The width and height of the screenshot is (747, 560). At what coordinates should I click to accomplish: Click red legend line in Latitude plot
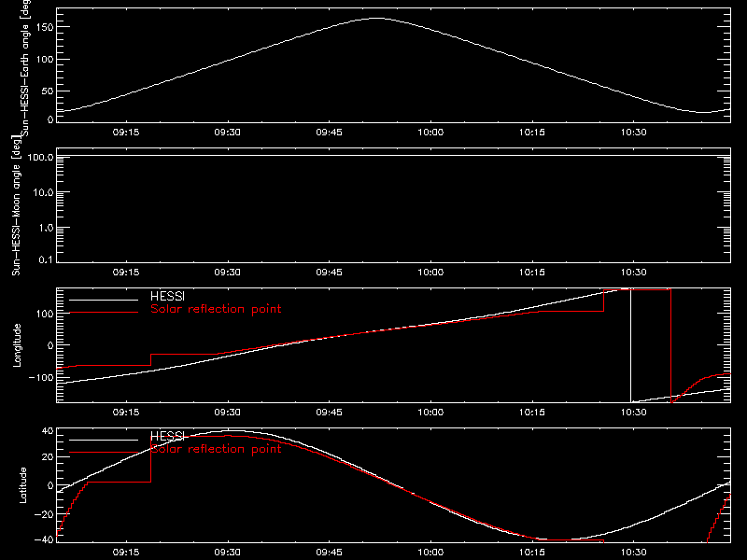click(104, 453)
